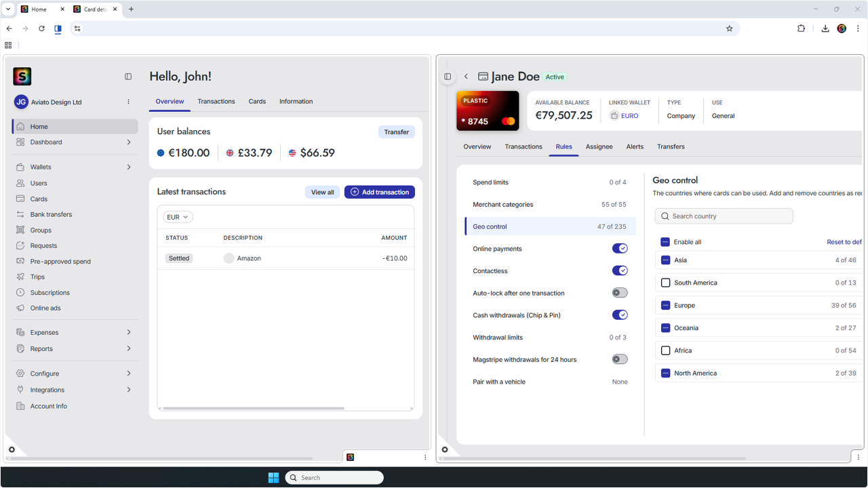
Task: Click the Reset to default link
Action: coord(844,242)
